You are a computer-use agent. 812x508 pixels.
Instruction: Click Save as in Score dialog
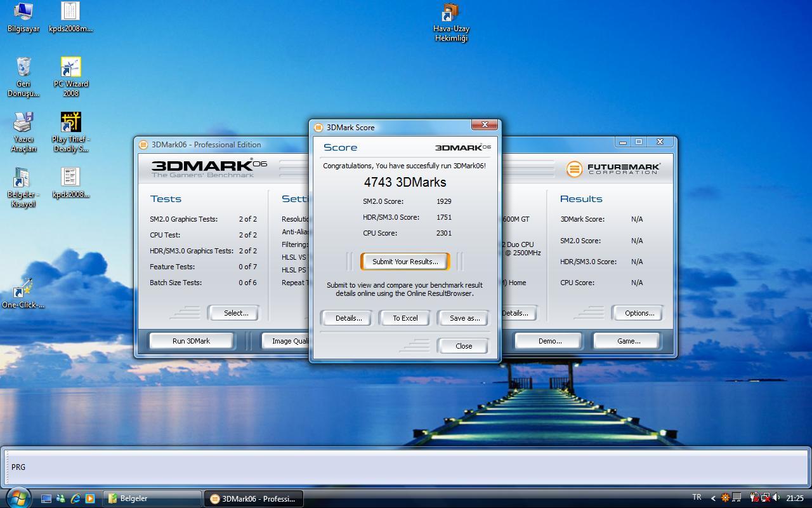click(x=464, y=318)
